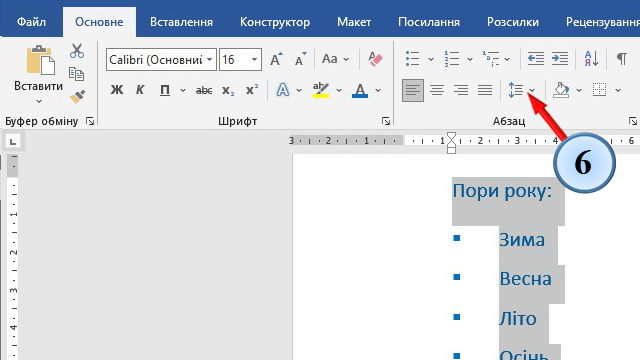The image size is (640, 360).
Task: Click the tab stop selector corner
Action: tap(13, 142)
